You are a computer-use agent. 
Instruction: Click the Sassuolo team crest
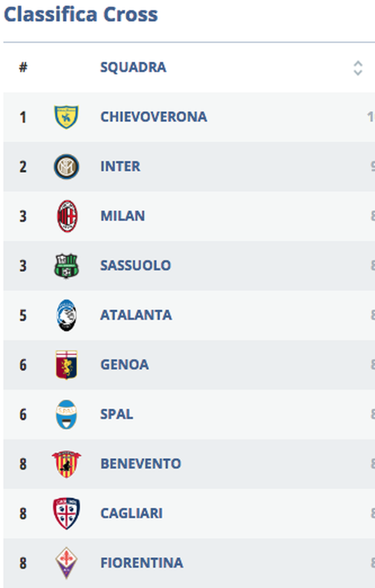pyautogui.click(x=66, y=265)
